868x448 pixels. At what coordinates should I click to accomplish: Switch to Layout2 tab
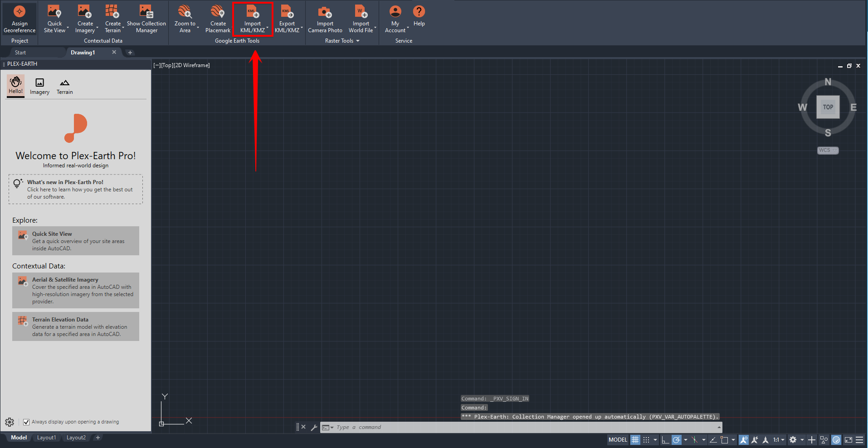76,438
